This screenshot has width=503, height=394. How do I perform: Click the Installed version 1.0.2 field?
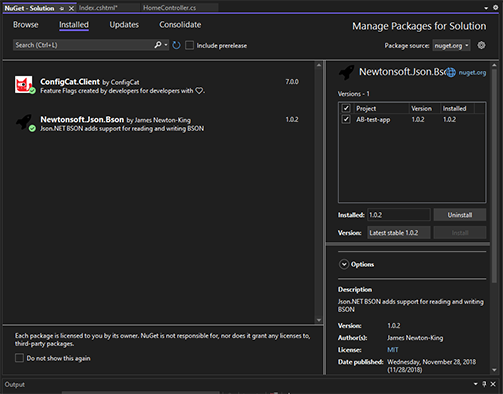click(x=399, y=215)
